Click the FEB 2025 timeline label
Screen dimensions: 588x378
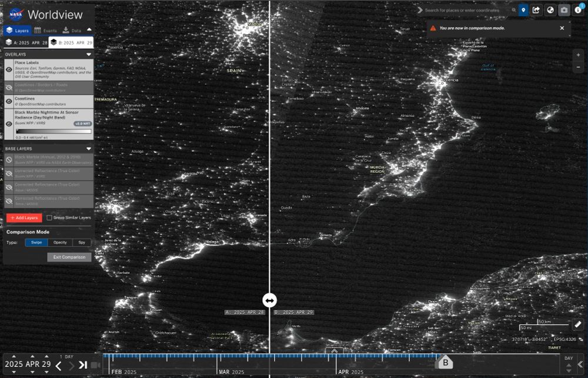coord(124,372)
